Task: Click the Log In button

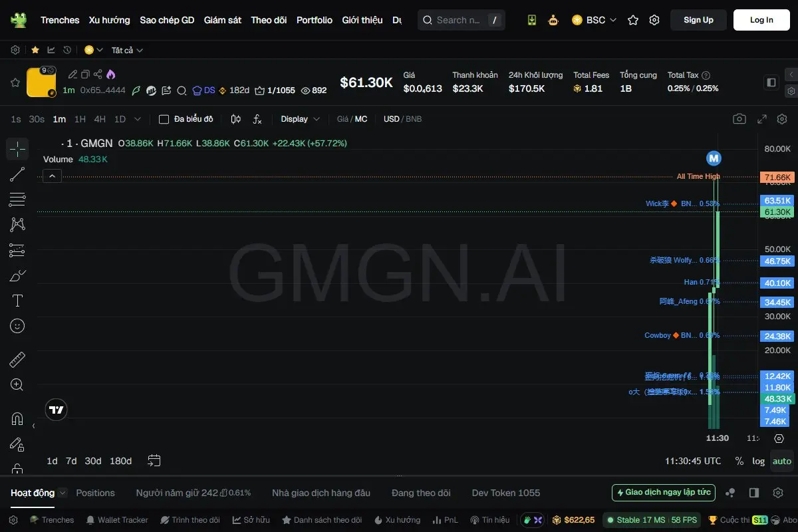Action: pyautogui.click(x=761, y=20)
